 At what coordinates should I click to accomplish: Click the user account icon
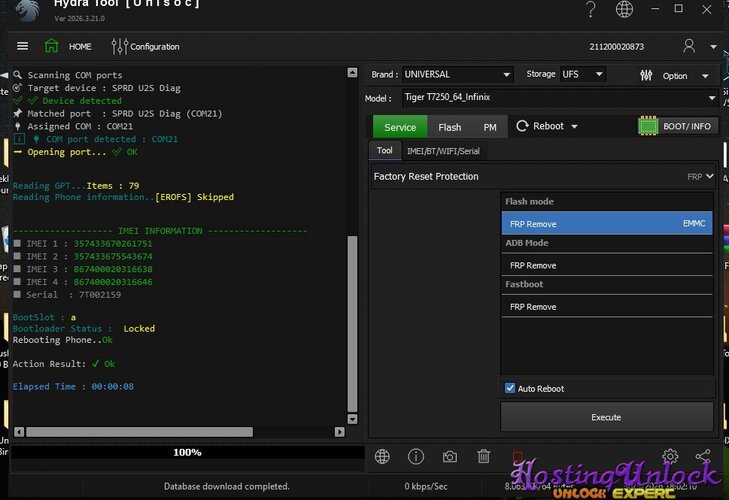(689, 46)
